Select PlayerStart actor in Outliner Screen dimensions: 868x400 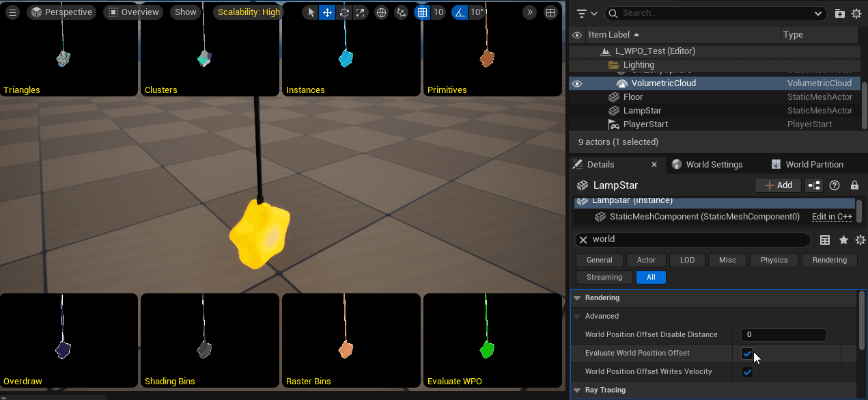point(714,124)
